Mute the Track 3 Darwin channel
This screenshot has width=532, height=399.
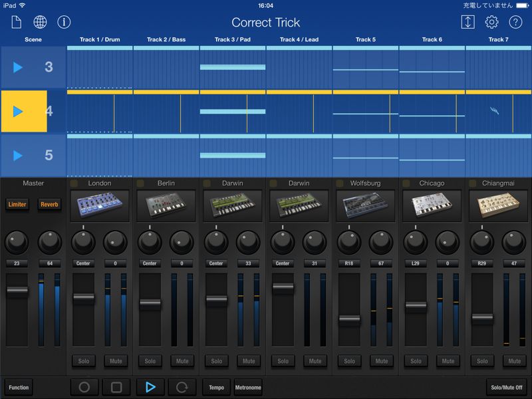249,361
